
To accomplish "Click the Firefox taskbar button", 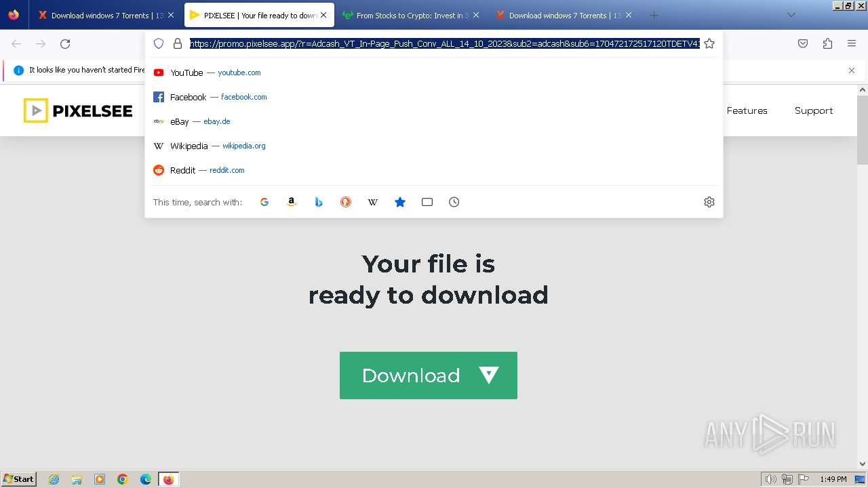I will [168, 479].
